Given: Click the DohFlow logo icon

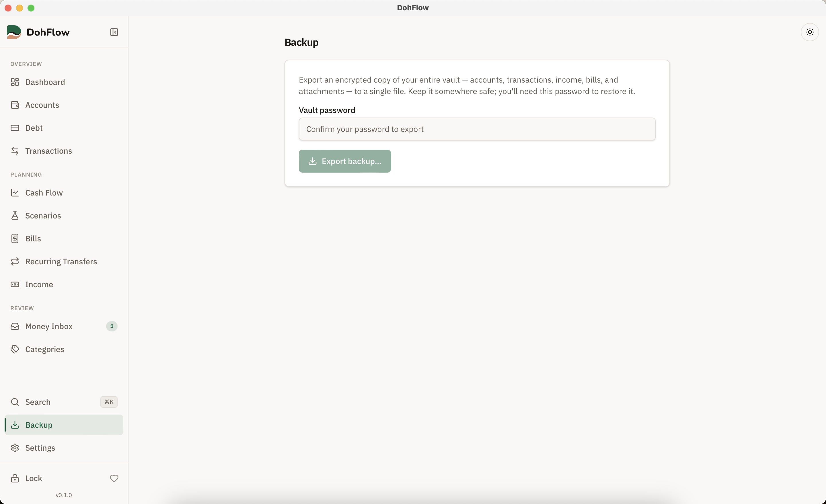Looking at the screenshot, I should tap(14, 32).
